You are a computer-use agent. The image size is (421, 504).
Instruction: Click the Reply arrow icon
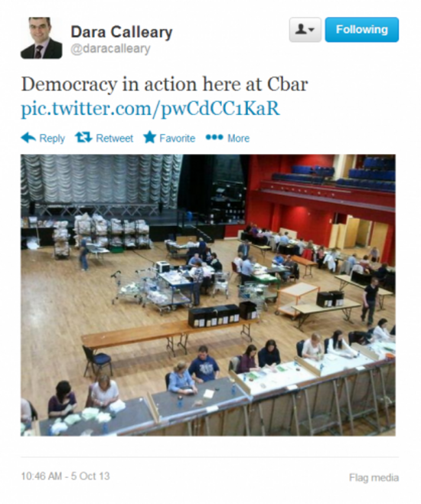point(28,138)
